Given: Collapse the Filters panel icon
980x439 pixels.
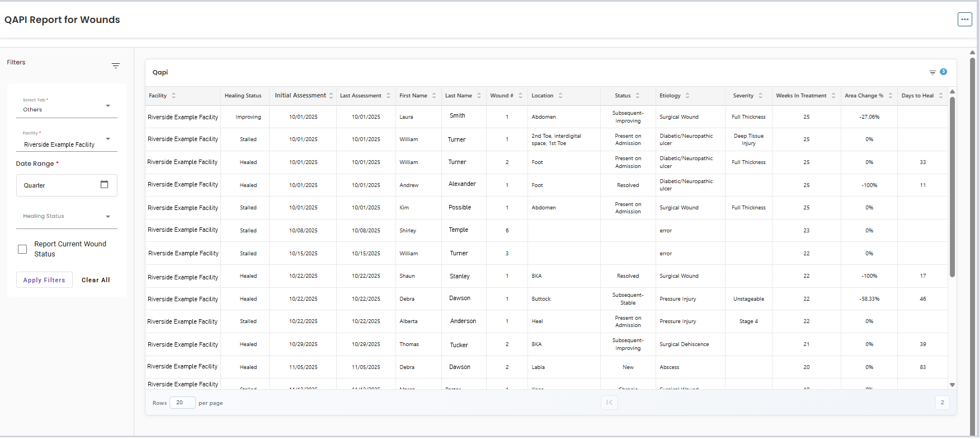Looking at the screenshot, I should (116, 66).
